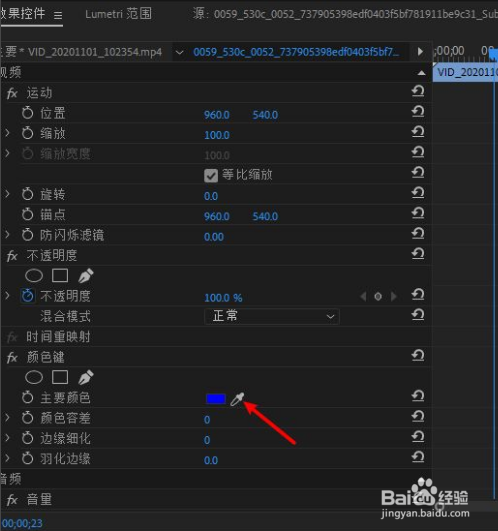Toggle the active 不透明度 stopwatch animation

point(27,296)
